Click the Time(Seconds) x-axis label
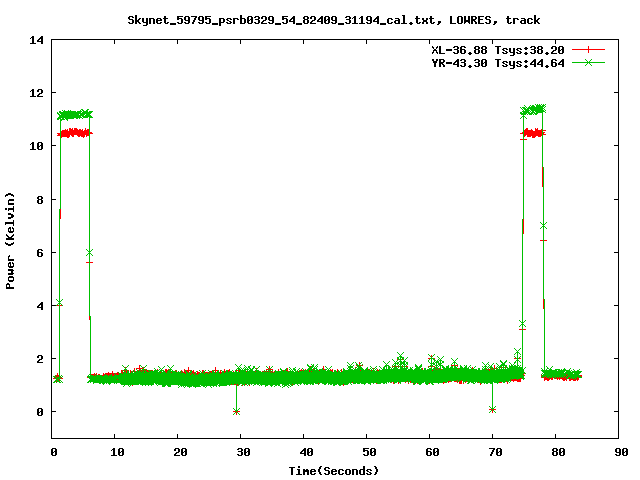 click(333, 471)
